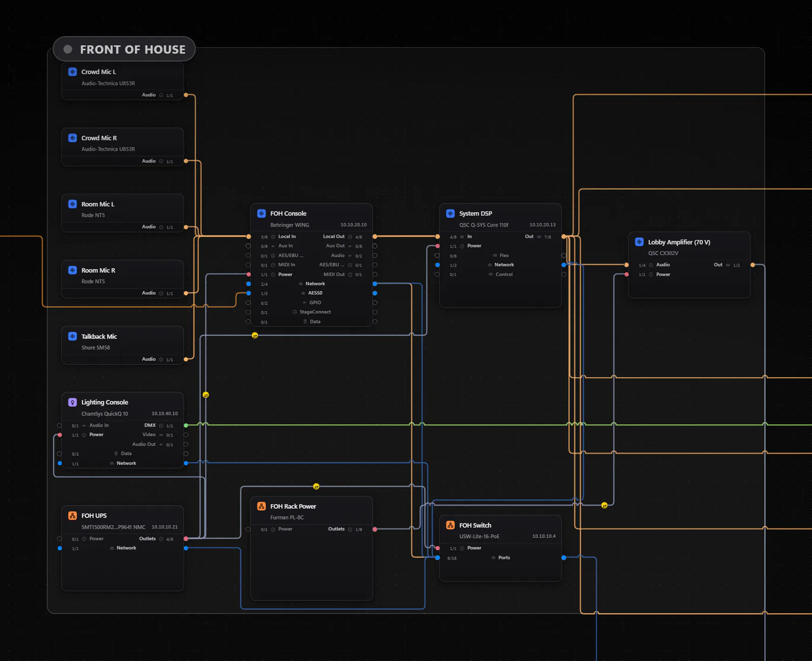
Task: Click the yellow cable badge below FOH Console
Action: 255,335
